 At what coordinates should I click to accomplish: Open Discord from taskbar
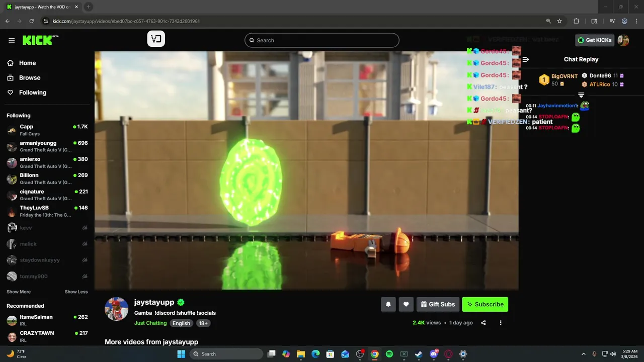tap(434, 354)
